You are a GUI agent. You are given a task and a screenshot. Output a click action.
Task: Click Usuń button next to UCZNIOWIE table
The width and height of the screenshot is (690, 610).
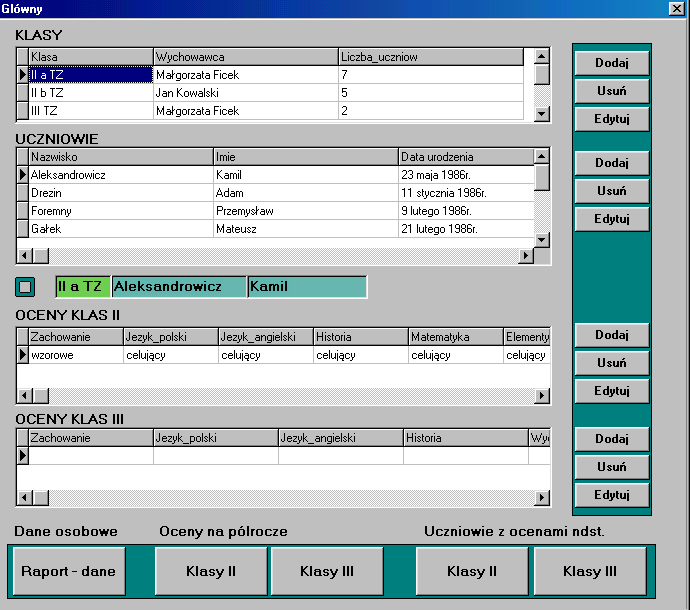[611, 191]
